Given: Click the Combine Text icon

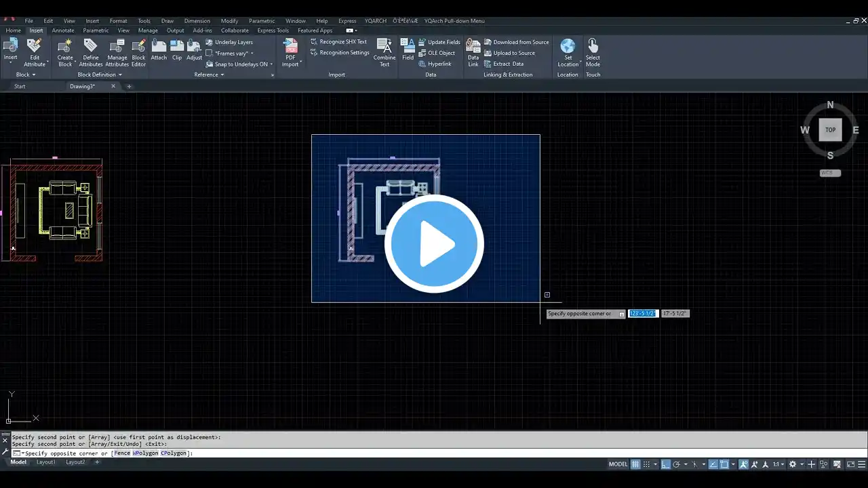Looking at the screenshot, I should tap(384, 52).
